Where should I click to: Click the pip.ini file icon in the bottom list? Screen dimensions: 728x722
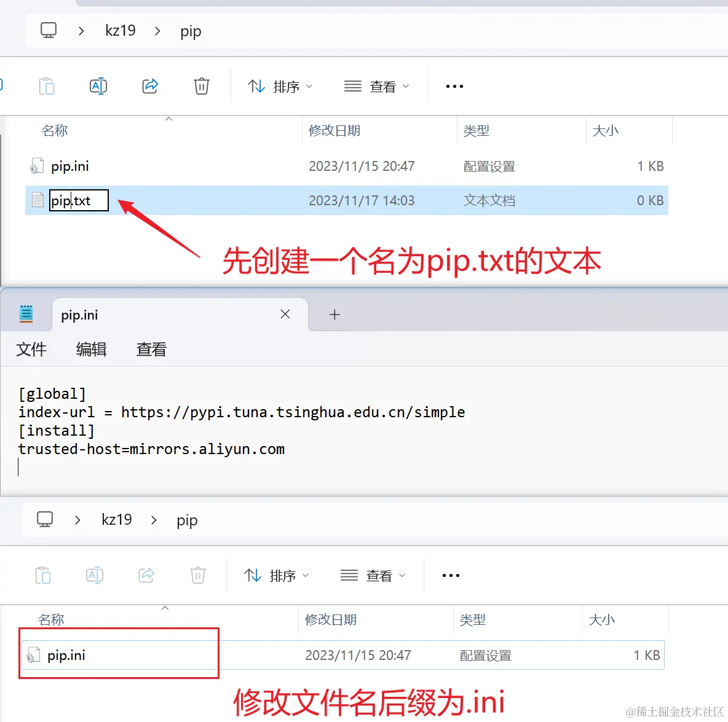pos(33,655)
